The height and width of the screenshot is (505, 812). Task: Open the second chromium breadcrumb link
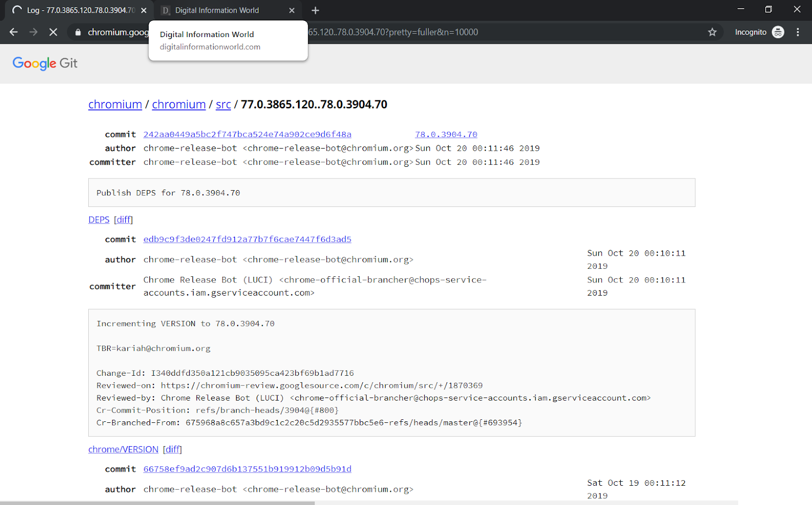pos(179,104)
